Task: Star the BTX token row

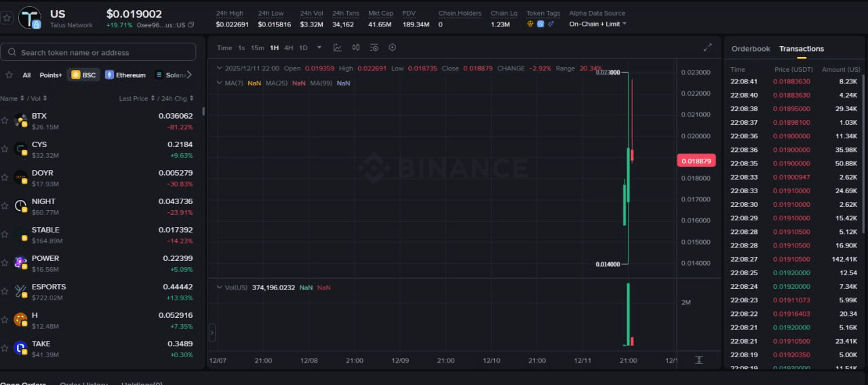Action: (x=5, y=121)
